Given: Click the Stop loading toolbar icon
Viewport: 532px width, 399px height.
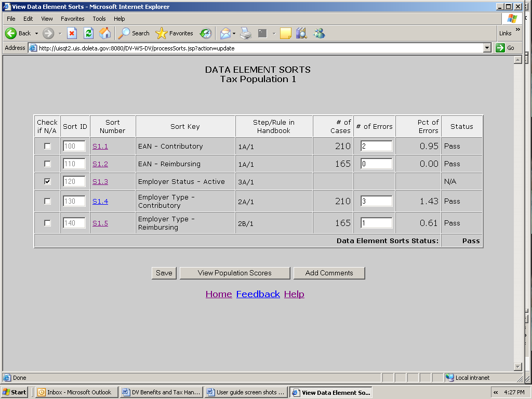Looking at the screenshot, I should (x=72, y=33).
